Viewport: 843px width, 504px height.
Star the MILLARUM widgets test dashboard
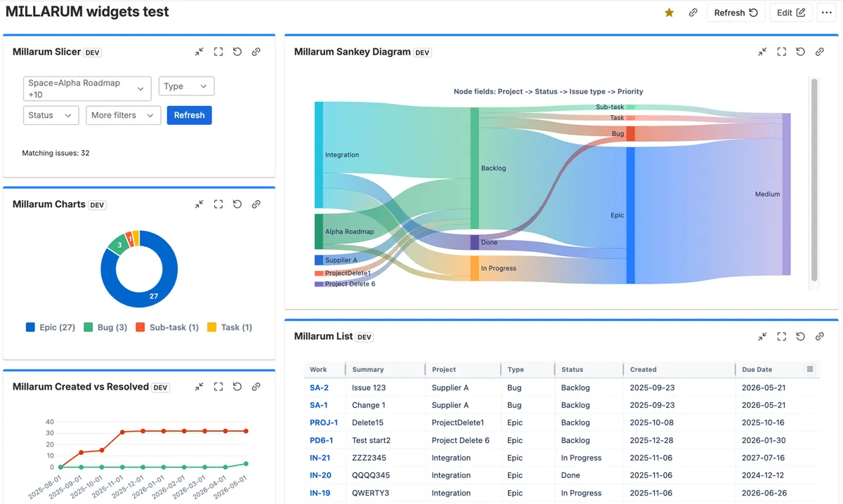[x=669, y=13]
